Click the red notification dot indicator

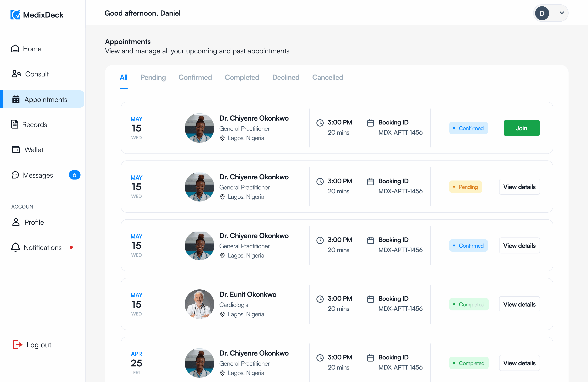point(71,247)
